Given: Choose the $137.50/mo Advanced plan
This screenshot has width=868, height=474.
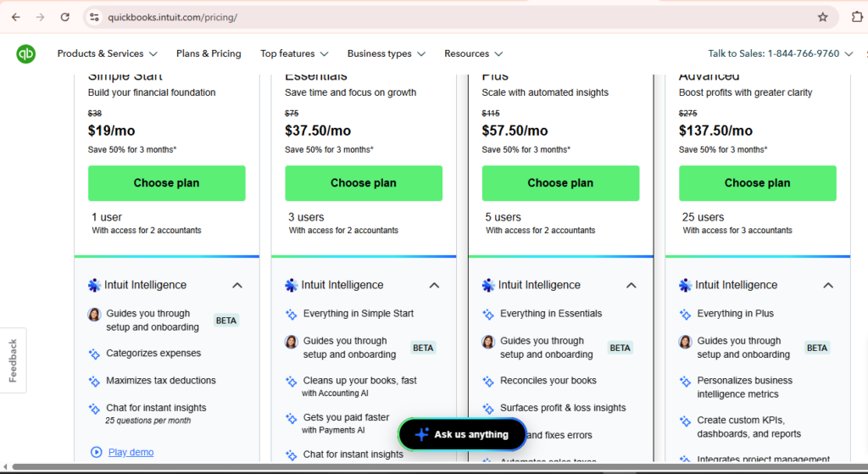Looking at the screenshot, I should point(758,183).
